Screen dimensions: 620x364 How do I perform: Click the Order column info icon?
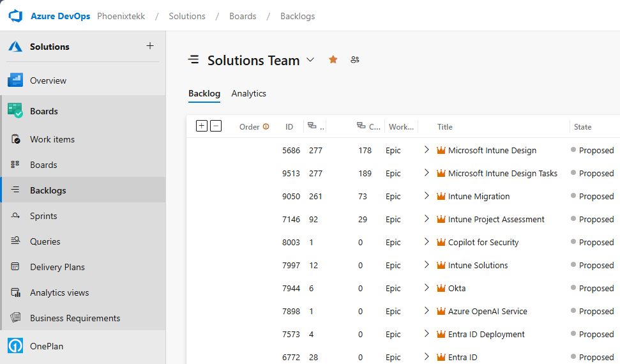pos(266,126)
